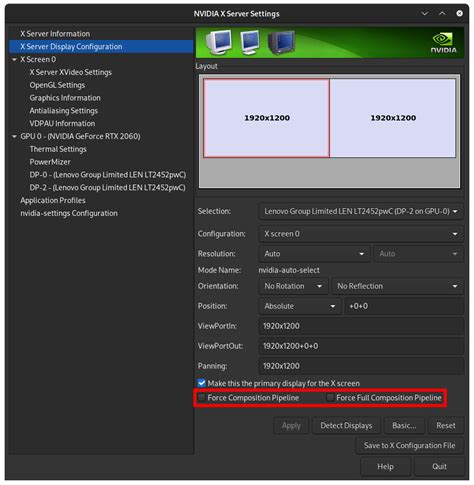
Task: Select the right 1920x1200 display in layout
Action: pyautogui.click(x=393, y=118)
